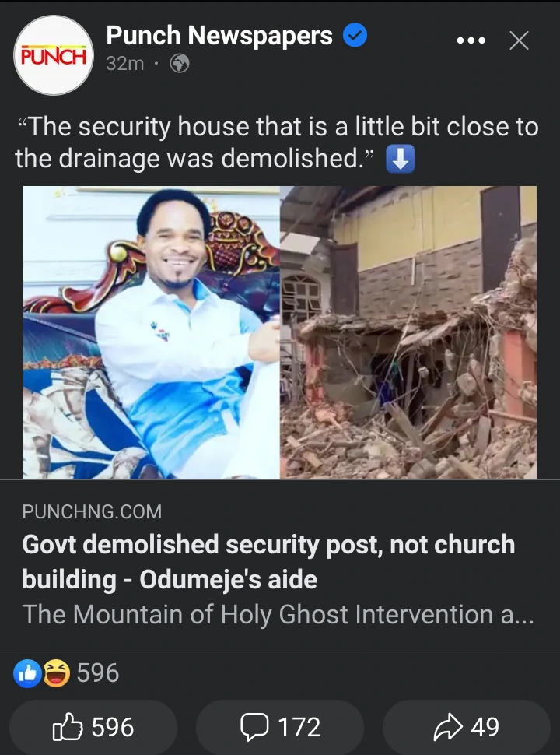Screen dimensions: 560x755
Task: Open the Punch Newspapers profile picture
Action: [54, 55]
